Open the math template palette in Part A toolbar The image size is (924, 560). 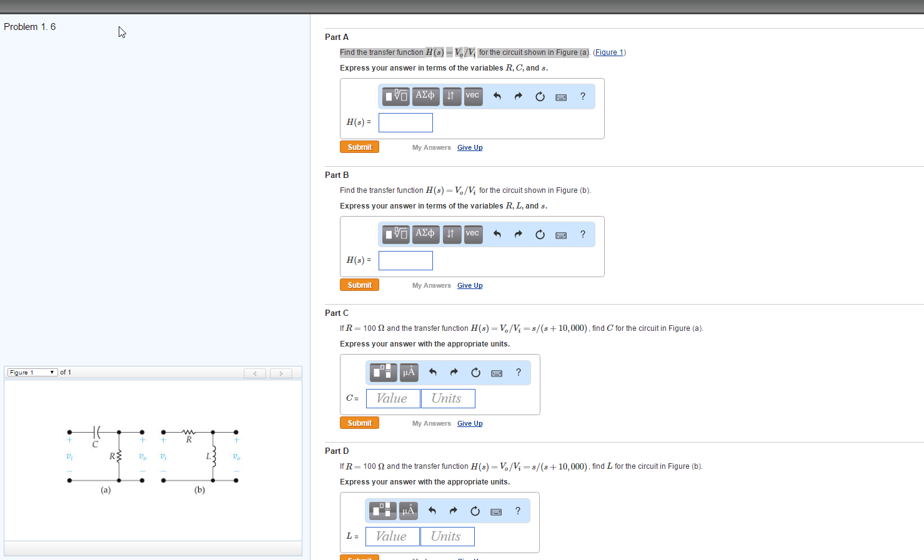click(395, 96)
